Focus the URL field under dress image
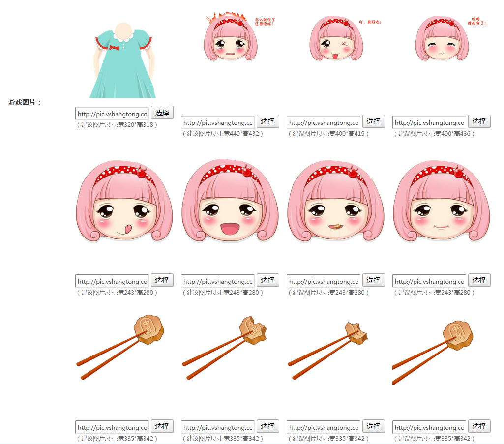The height and width of the screenshot is (444, 504). point(112,114)
